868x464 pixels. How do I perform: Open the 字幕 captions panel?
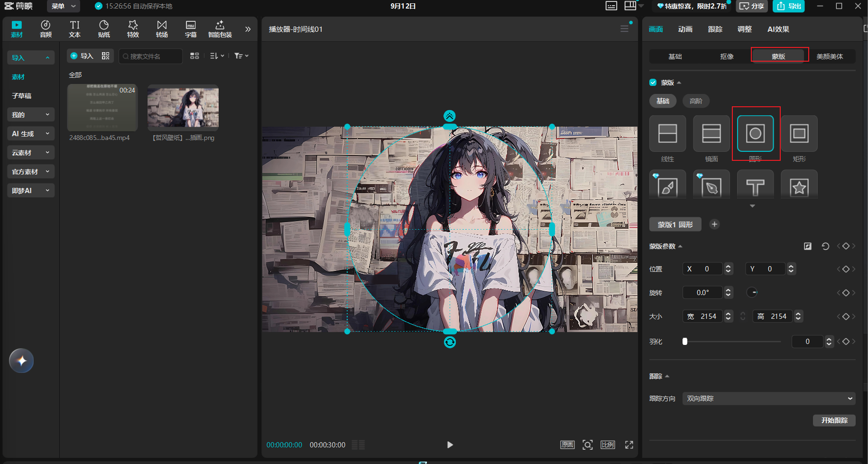(x=191, y=29)
